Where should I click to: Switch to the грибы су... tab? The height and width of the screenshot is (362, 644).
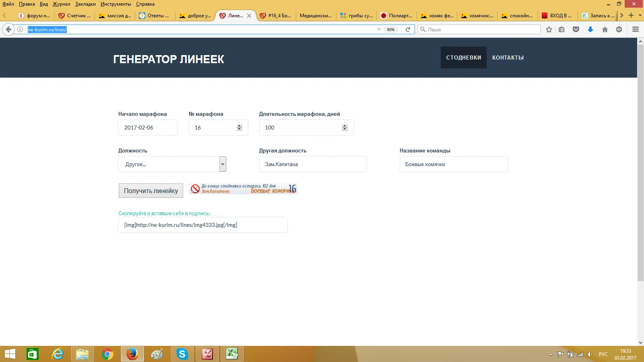(356, 16)
